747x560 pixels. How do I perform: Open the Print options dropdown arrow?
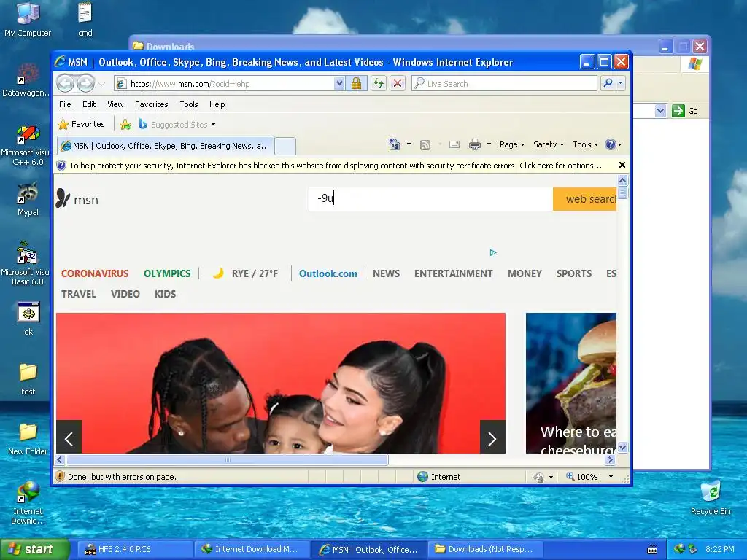489,144
